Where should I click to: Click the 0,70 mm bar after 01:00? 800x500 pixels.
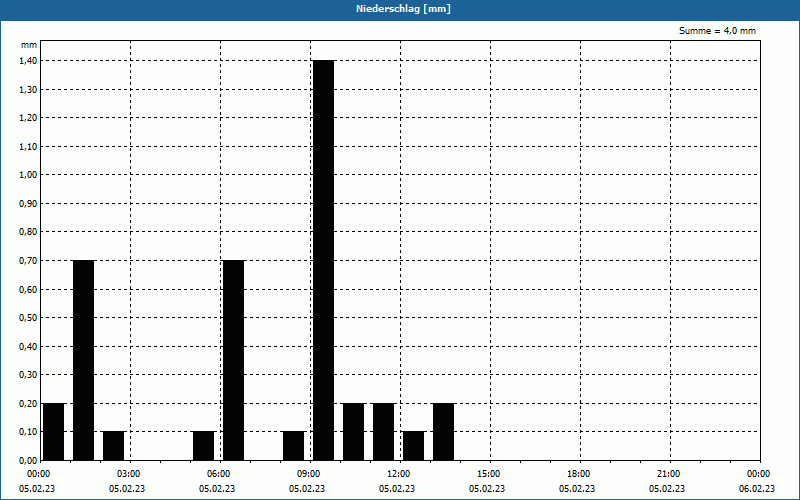tap(84, 360)
